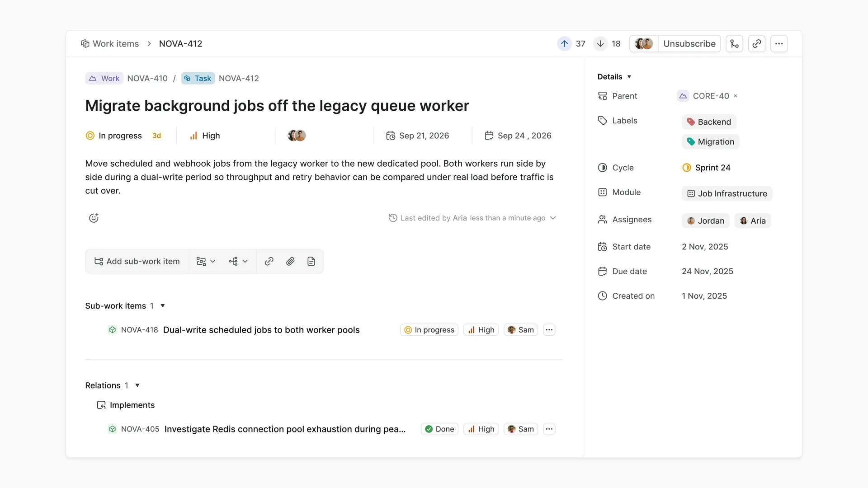Upvote the work item with arrow-up icon
868x488 pixels.
point(564,44)
